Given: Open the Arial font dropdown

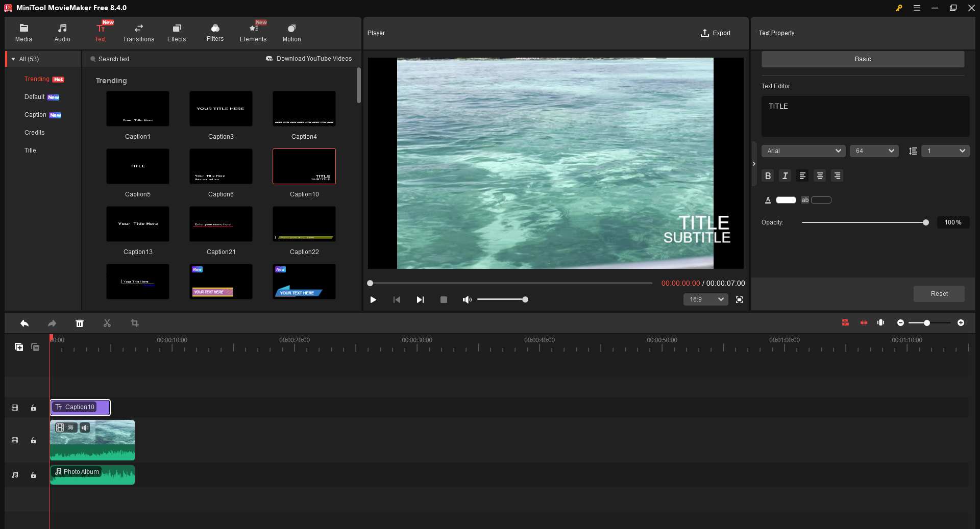Looking at the screenshot, I should click(x=803, y=151).
